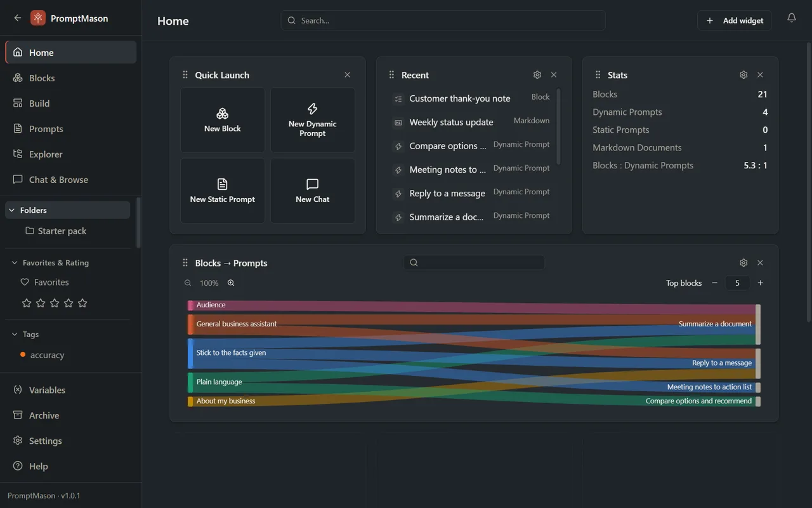Click the Recent widget drag handle
The height and width of the screenshot is (508, 812).
click(391, 75)
